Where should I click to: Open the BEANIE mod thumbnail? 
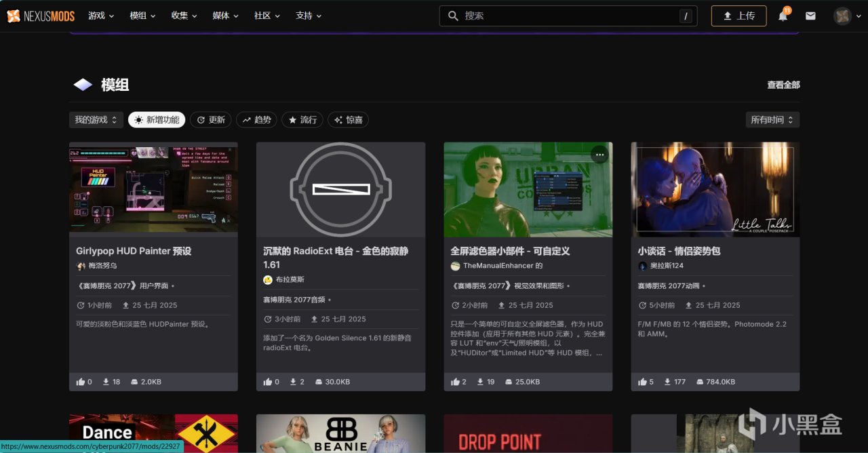tap(340, 433)
